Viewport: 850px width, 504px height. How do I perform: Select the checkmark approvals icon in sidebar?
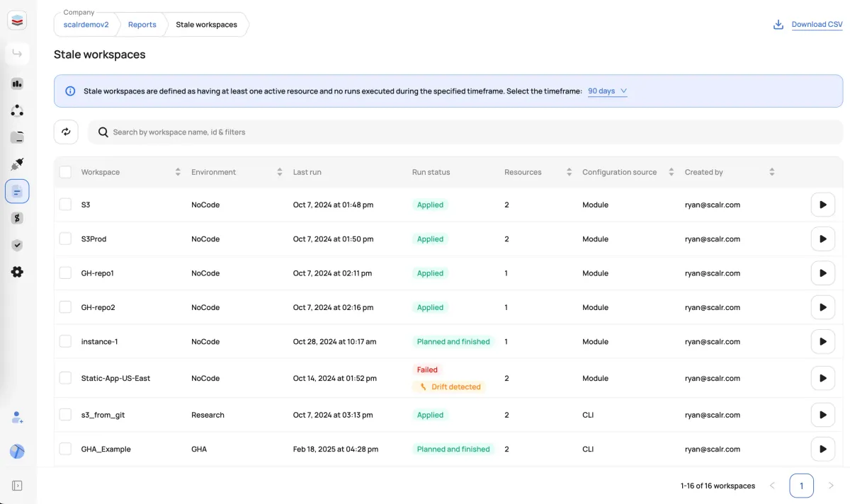[x=17, y=245]
